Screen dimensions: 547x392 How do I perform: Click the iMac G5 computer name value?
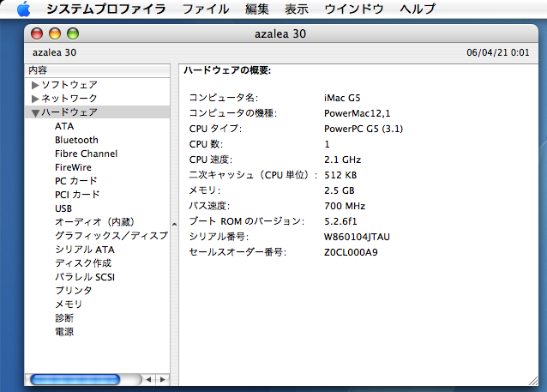(342, 98)
